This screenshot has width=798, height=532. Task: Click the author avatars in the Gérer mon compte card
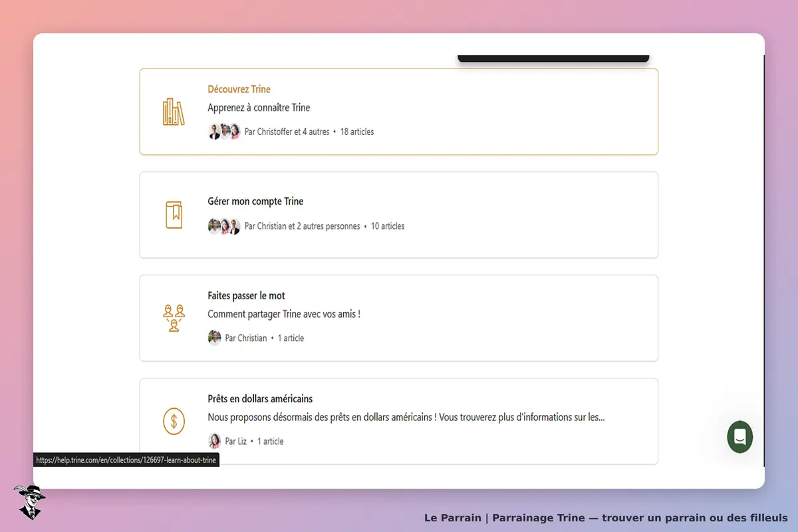[x=224, y=226]
